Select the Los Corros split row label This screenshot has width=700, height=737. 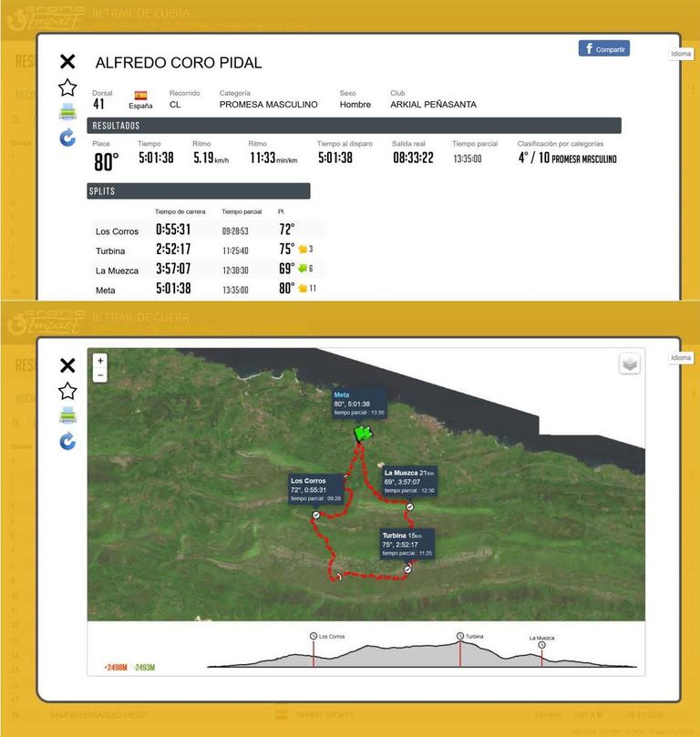[117, 231]
